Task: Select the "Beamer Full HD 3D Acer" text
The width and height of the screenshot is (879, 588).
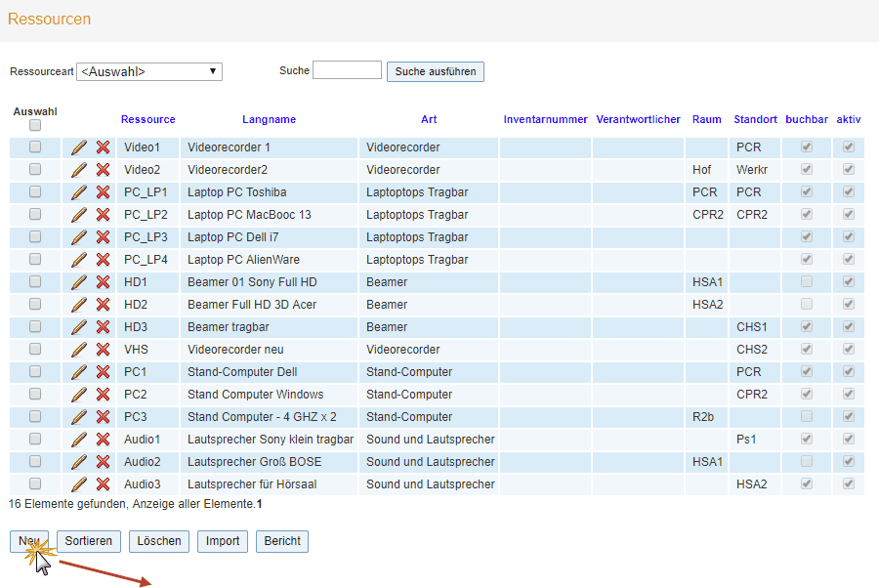Action: click(252, 305)
